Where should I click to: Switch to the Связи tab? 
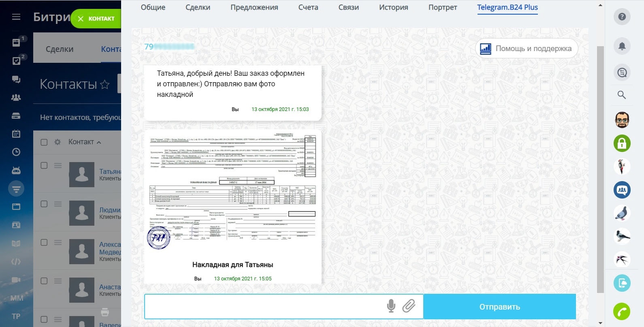pyautogui.click(x=349, y=7)
